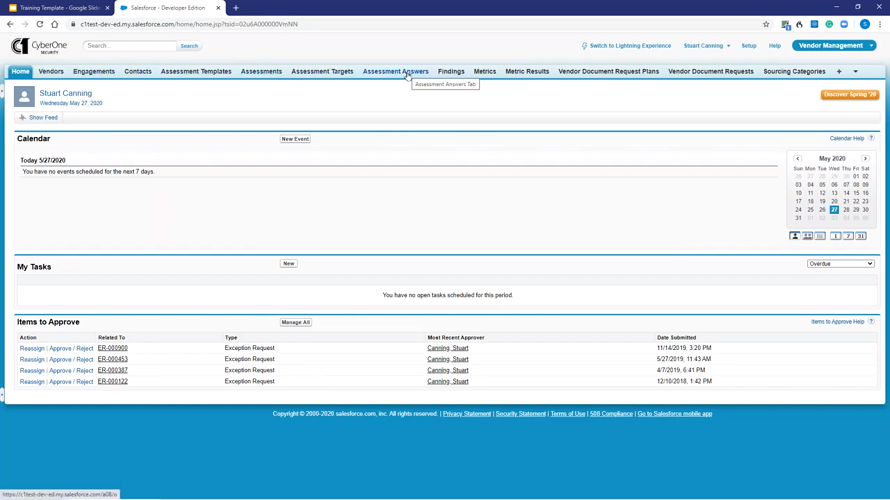
Task: Click the New Event button
Action: (295, 139)
